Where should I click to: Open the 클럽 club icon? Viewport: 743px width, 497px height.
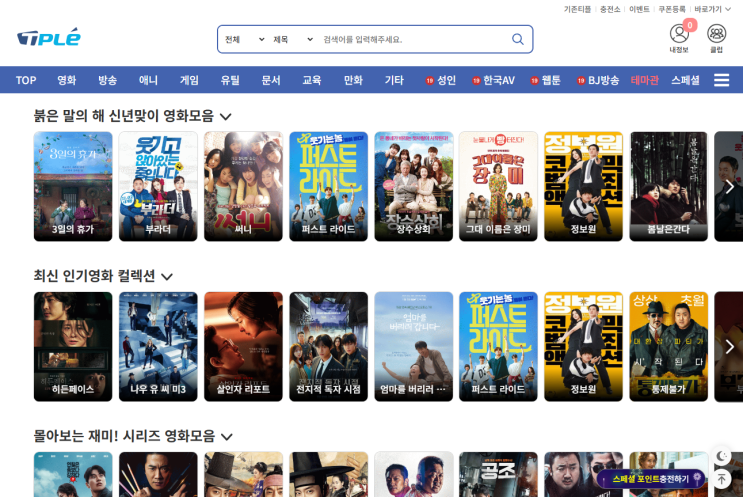[x=716, y=38]
